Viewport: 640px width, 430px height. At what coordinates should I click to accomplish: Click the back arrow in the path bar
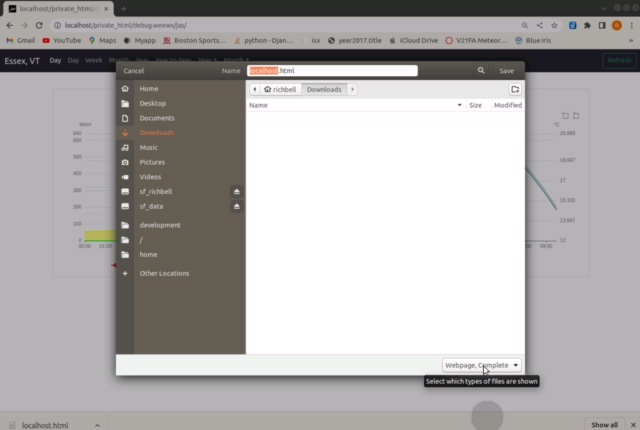254,89
